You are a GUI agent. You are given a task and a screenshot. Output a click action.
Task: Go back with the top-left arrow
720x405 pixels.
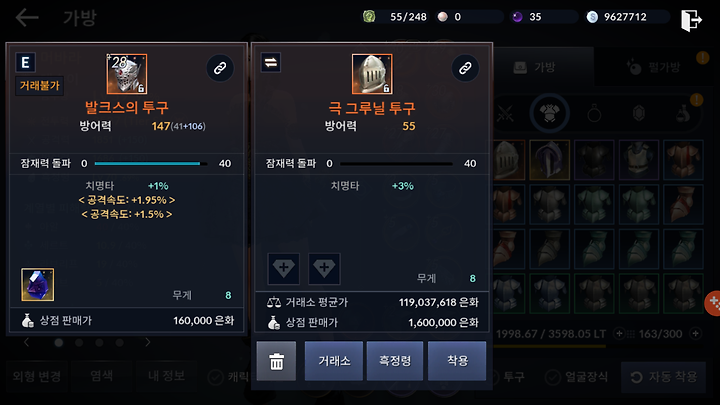(x=27, y=18)
